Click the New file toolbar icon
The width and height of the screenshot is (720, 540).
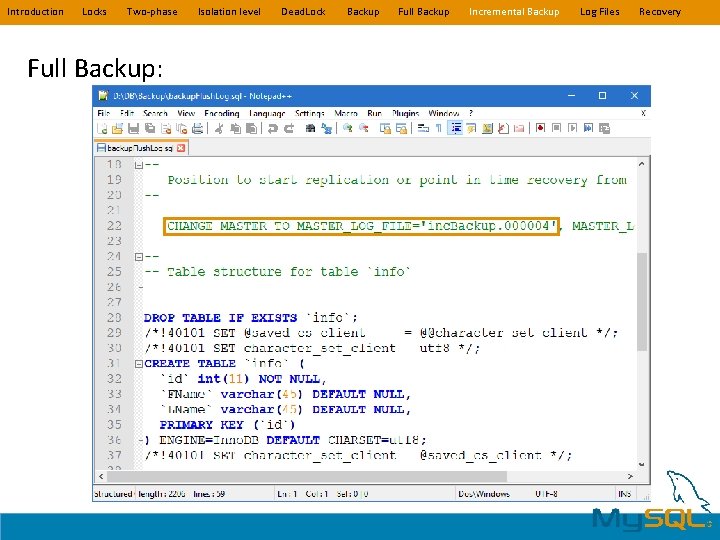pyautogui.click(x=102, y=129)
